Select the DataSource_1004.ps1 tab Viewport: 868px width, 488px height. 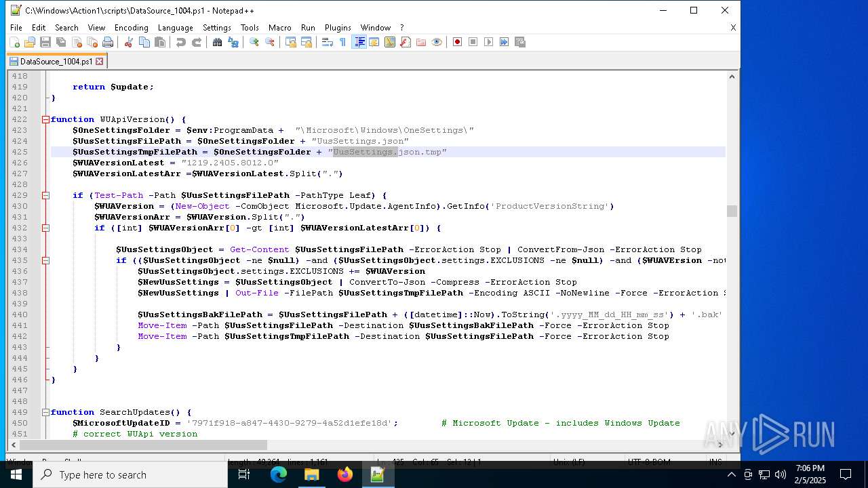(56, 61)
